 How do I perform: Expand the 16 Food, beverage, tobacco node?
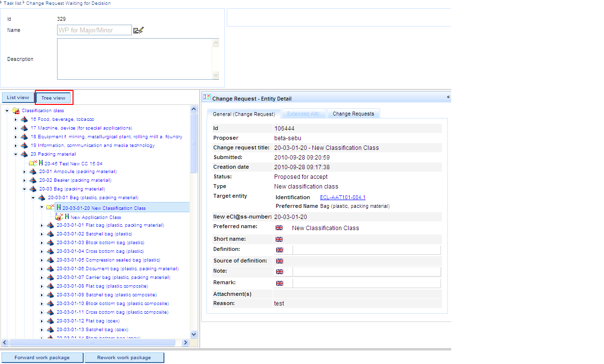[x=15, y=119]
